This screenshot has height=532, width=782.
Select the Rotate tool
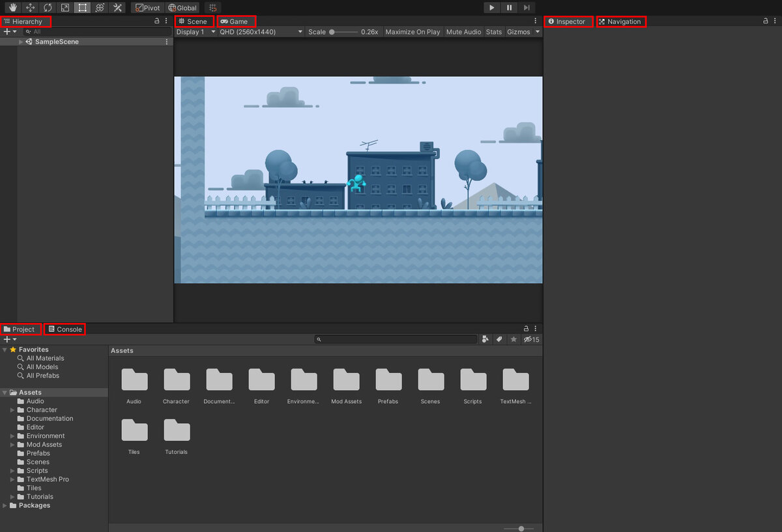pos(48,8)
